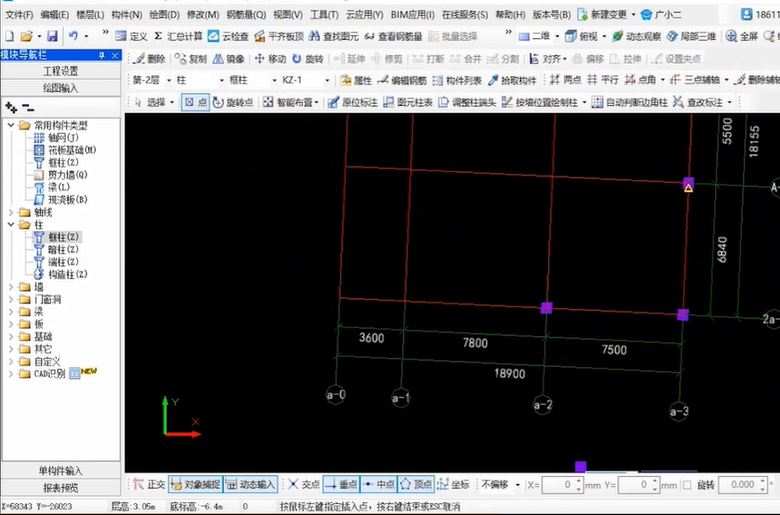Click 编辑钢筋 edit rebar

(401, 80)
